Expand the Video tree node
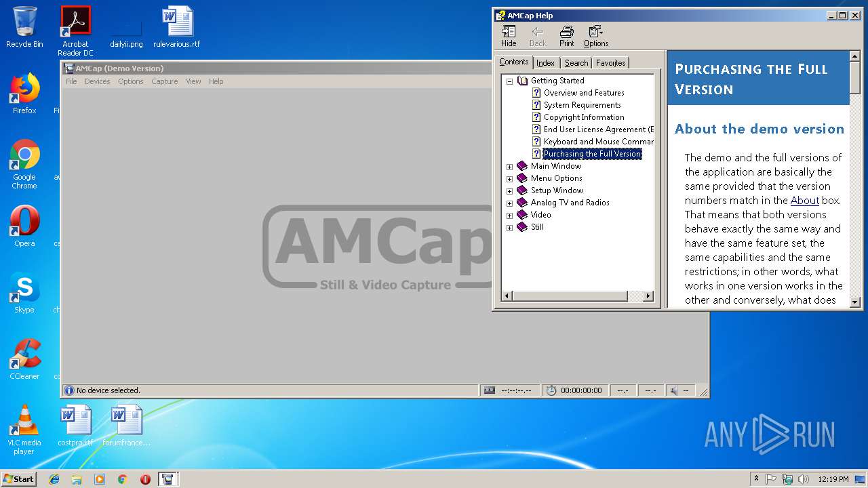This screenshot has width=868, height=488. (x=509, y=215)
